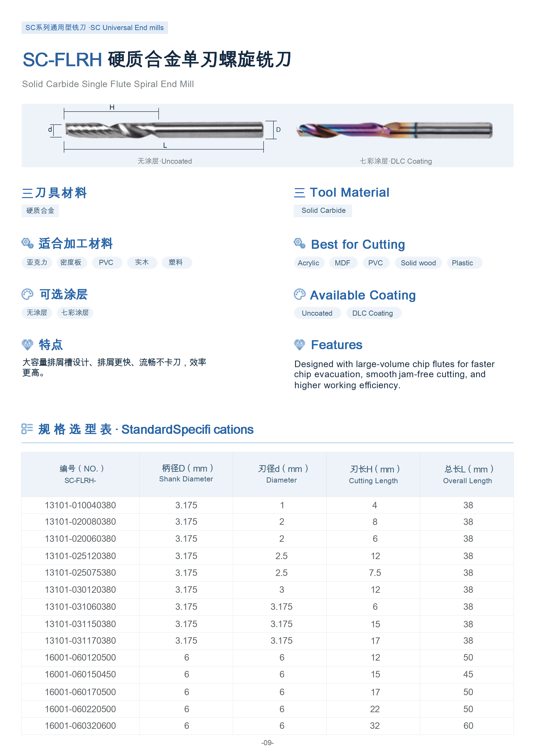Click the 无涂层·Uncoated image caption
The height and width of the screenshot is (756, 535).
(x=165, y=161)
